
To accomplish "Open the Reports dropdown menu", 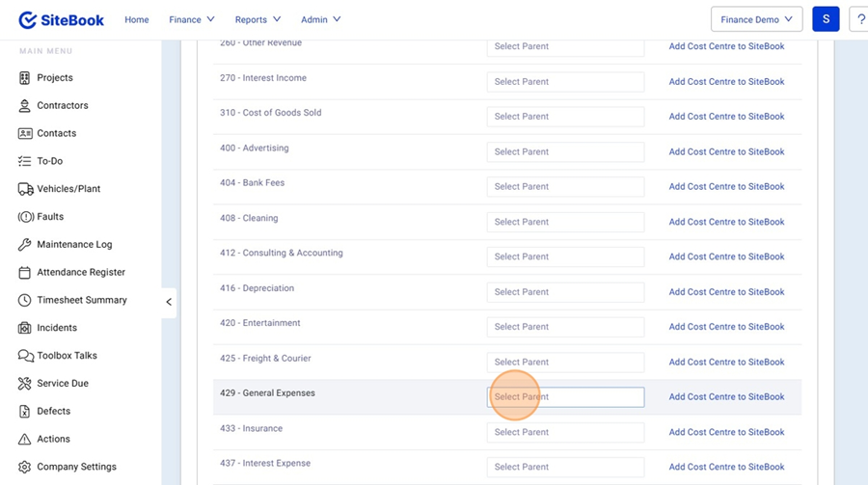I will pos(258,19).
